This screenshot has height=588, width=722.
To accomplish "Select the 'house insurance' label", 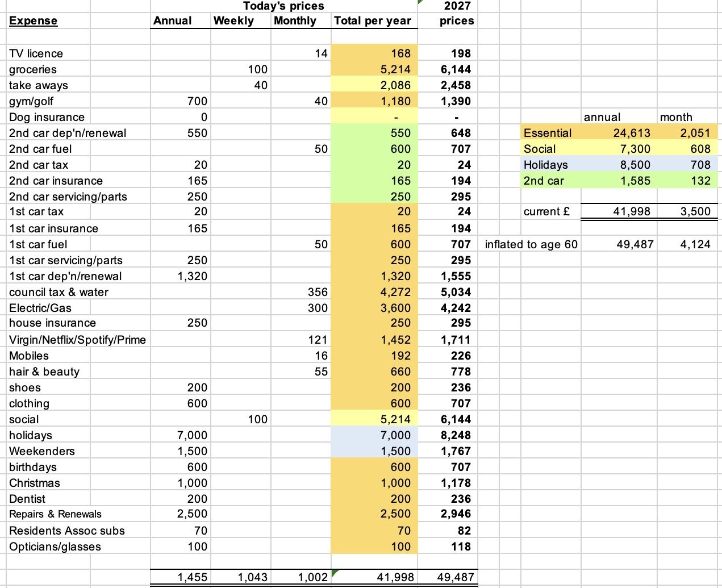I will [52, 323].
